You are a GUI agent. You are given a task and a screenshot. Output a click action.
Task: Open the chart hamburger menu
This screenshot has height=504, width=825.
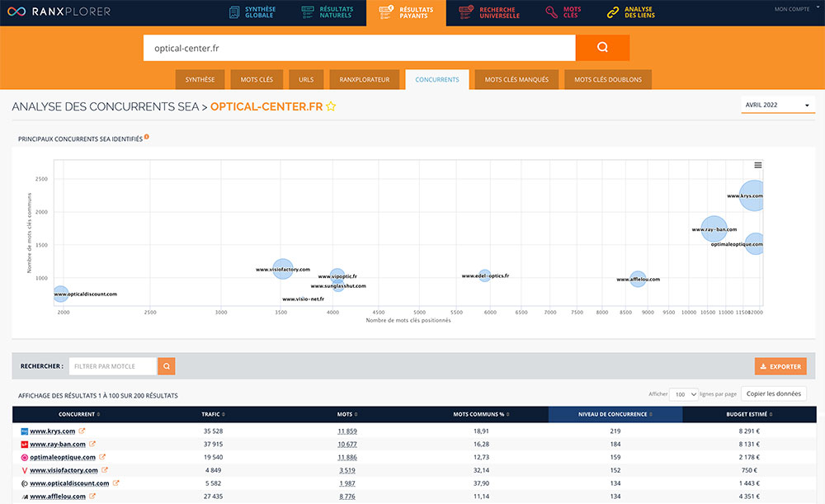tap(757, 165)
